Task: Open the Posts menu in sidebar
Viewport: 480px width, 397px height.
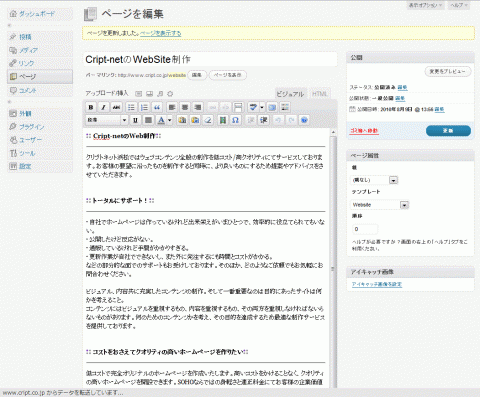Action: click(x=40, y=37)
